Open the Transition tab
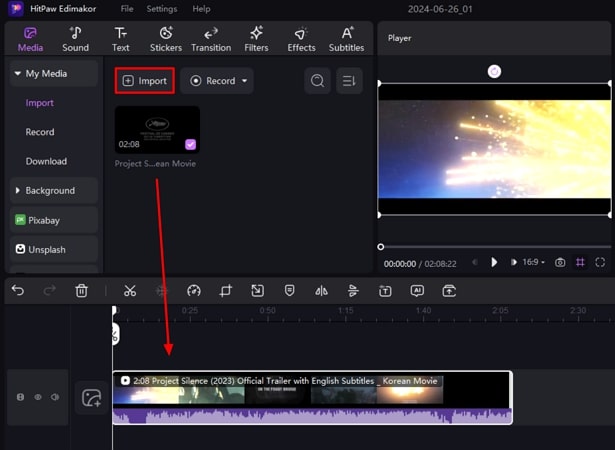Image resolution: width=615 pixels, height=450 pixels. click(x=211, y=39)
